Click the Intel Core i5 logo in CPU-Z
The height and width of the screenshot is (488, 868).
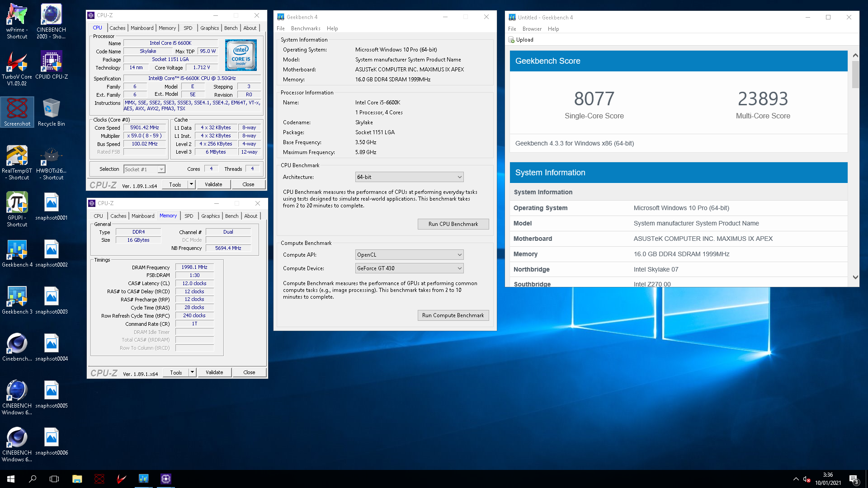coord(241,55)
